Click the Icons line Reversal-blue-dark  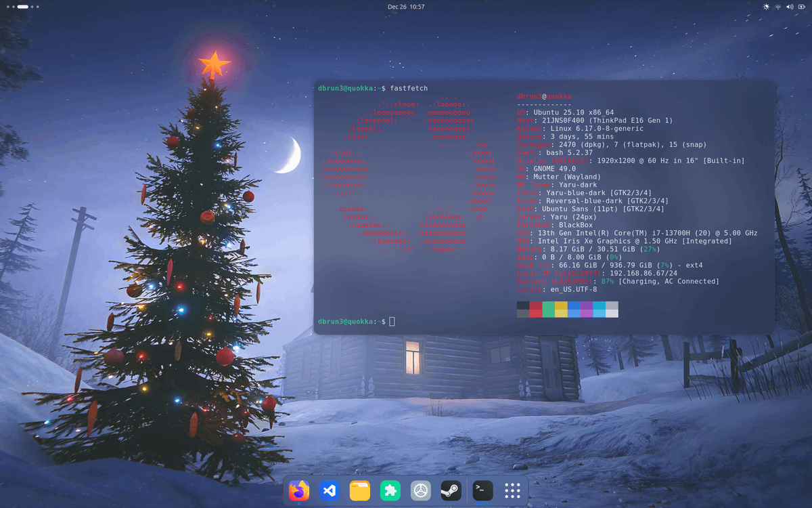593,201
